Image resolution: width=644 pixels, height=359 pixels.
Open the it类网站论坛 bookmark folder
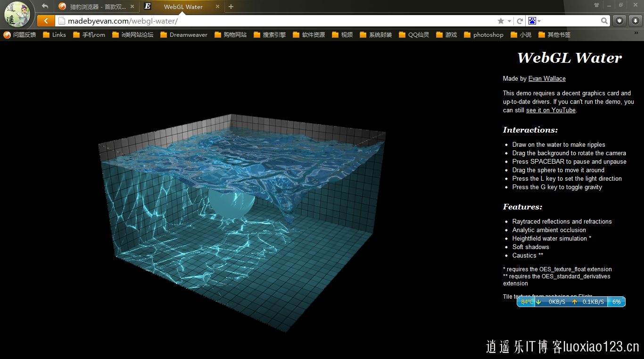[132, 35]
